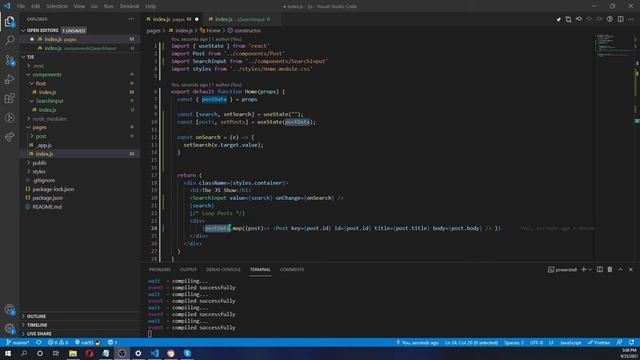Screen dimensions: 640x360
Task: Open the Source Control view
Action: click(x=9, y=60)
